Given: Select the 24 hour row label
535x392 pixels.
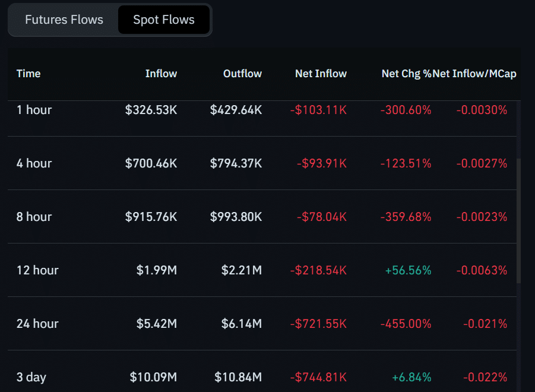Looking at the screenshot, I should coord(37,324).
